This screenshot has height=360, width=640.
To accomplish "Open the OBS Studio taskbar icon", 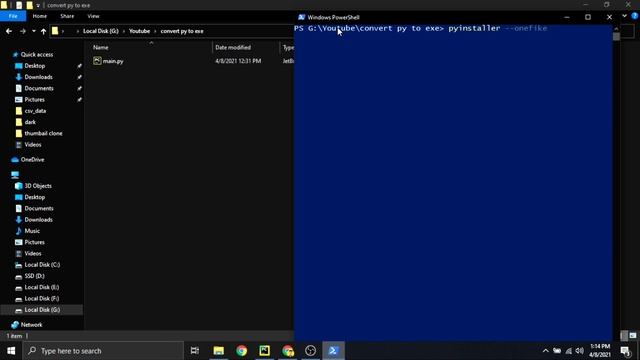I will (310, 351).
